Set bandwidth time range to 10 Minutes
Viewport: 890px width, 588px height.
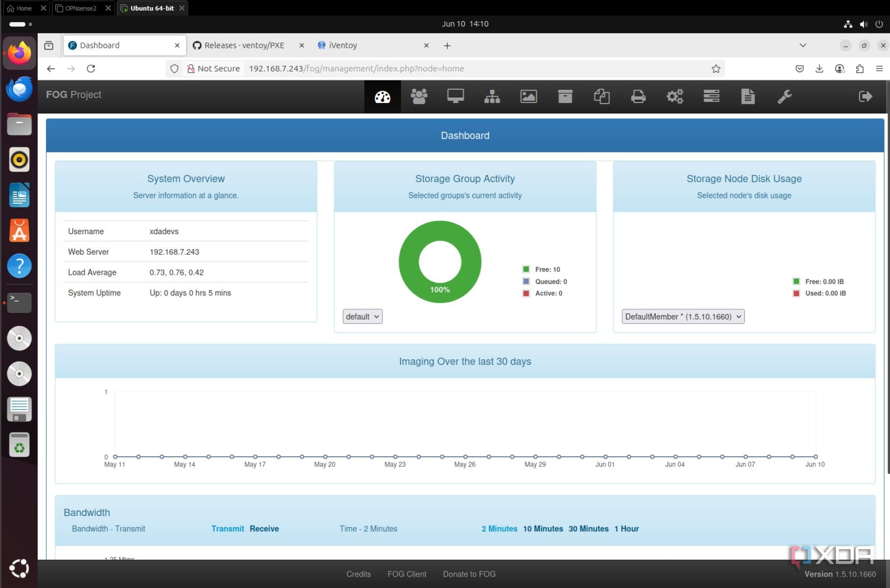[x=543, y=529]
